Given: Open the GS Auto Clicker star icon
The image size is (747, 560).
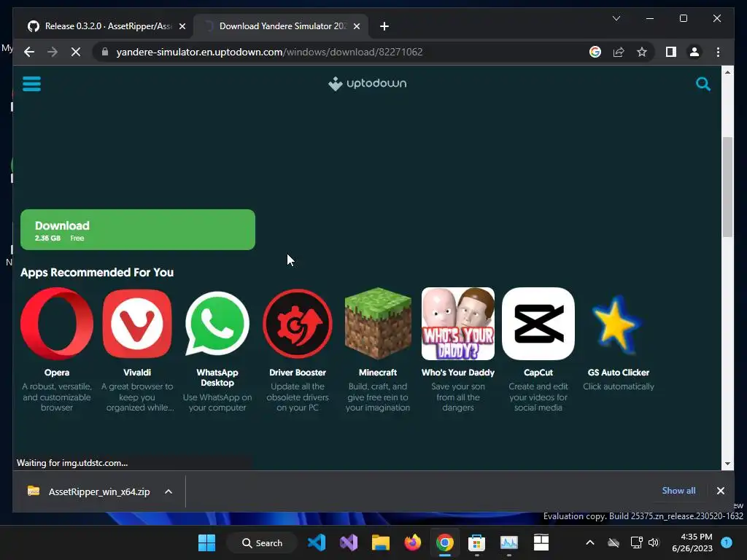Looking at the screenshot, I should [617, 323].
